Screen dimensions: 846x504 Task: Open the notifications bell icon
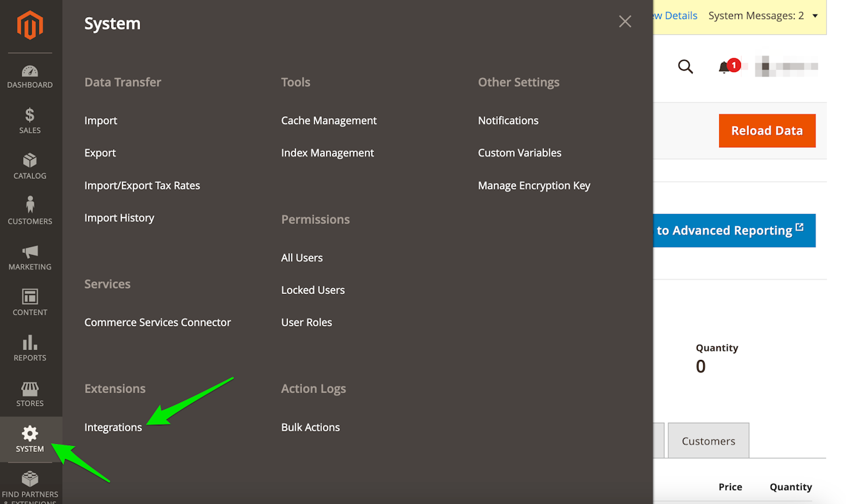pyautogui.click(x=726, y=67)
